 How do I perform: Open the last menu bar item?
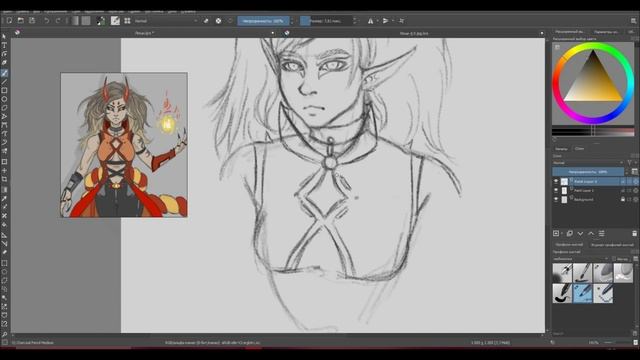188,11
